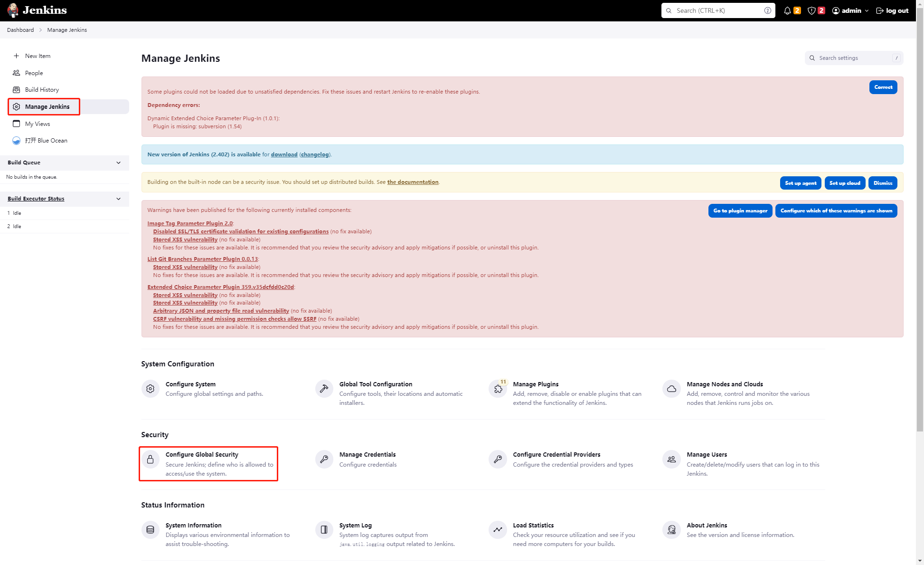Viewport: 924px width, 565px height.
Task: Open Disabled SSL/TLS certificate validation link
Action: pos(241,231)
